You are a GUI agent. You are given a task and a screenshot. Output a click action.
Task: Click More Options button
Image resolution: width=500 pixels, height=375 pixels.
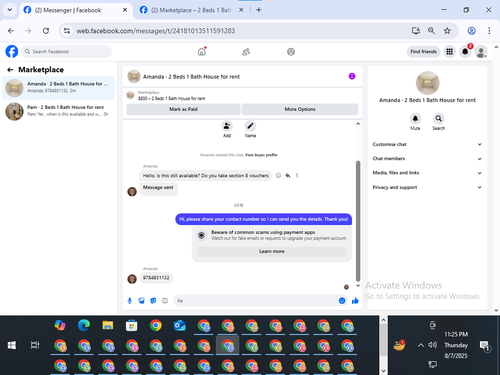[300, 109]
